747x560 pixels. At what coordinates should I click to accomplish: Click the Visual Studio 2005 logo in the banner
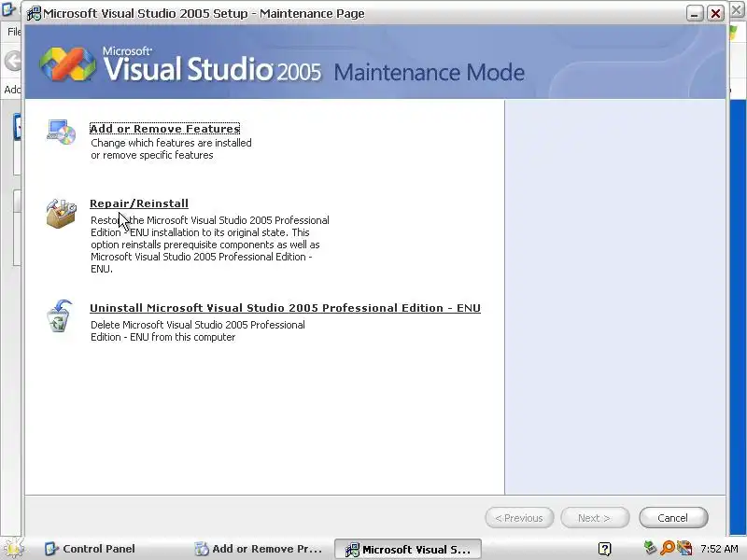[67, 63]
